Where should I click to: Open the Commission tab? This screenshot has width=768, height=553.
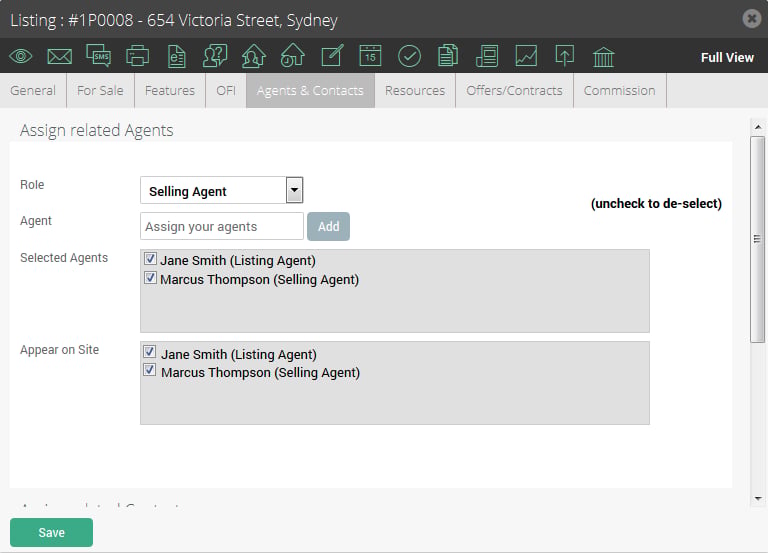(620, 91)
